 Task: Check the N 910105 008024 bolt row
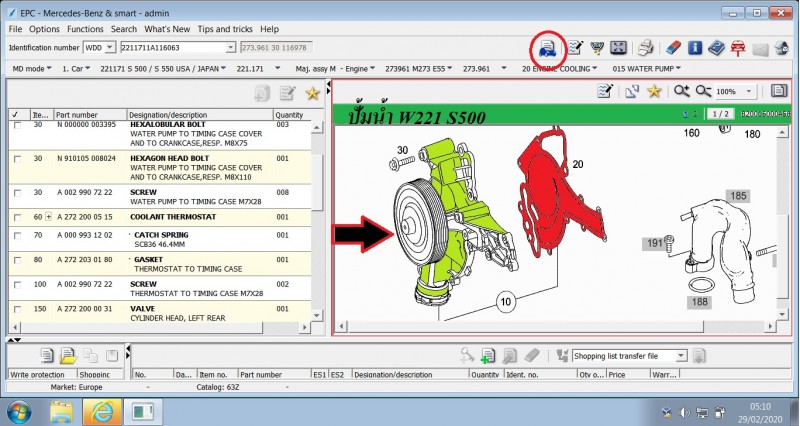coord(17,159)
